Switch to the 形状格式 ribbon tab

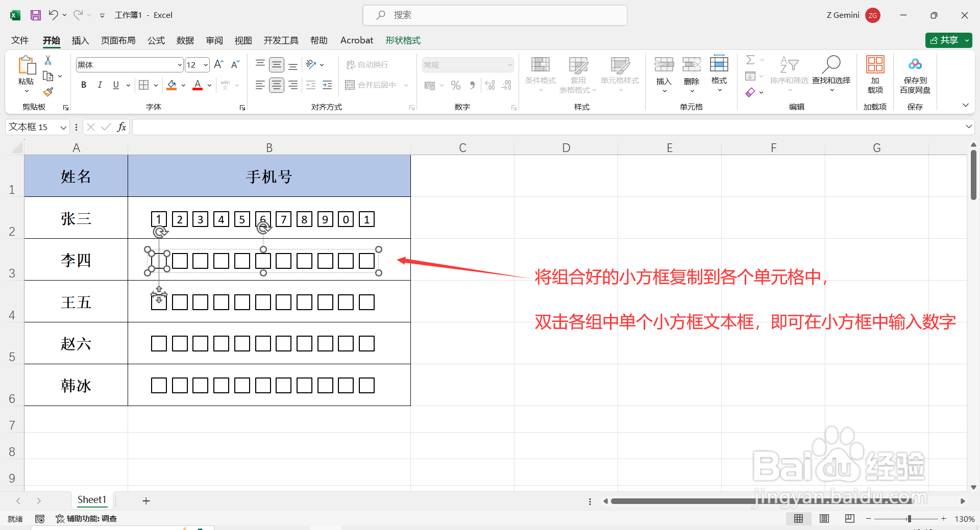(403, 40)
